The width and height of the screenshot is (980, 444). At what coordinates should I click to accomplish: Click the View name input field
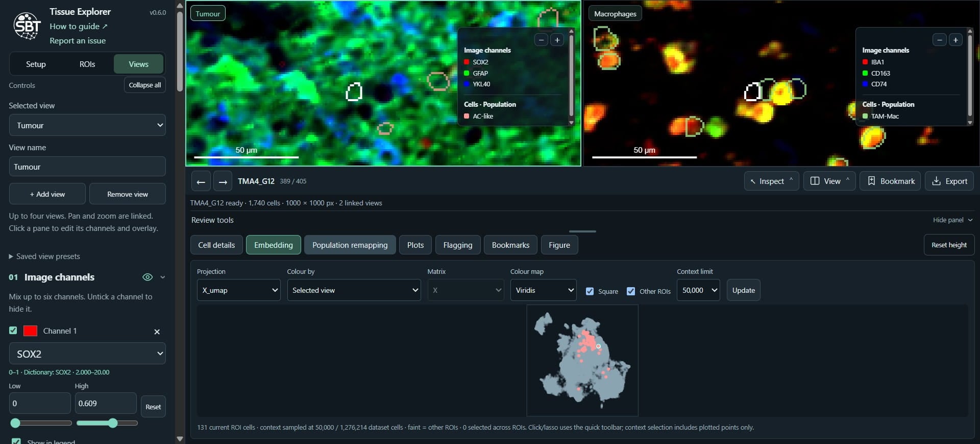[87, 167]
